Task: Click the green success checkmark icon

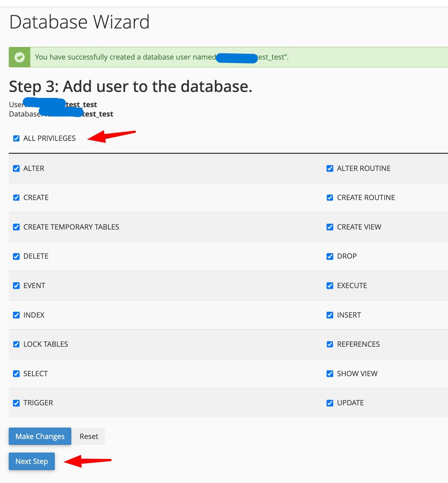Action: [x=19, y=57]
